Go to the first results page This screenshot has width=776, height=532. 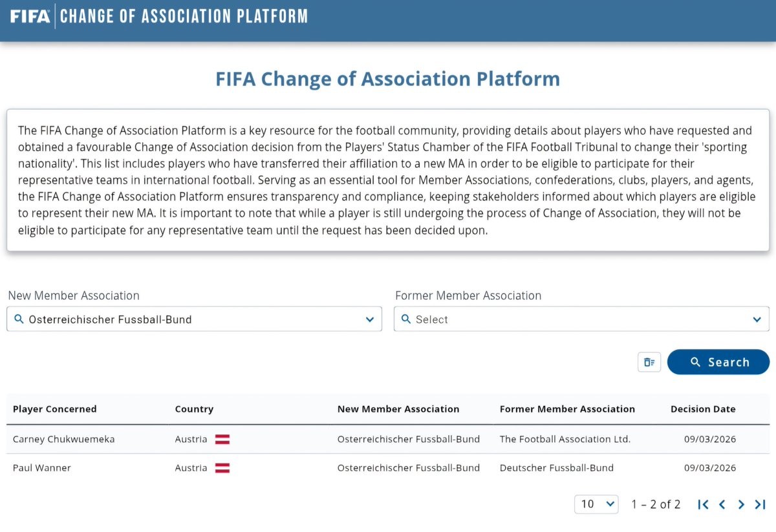(704, 504)
